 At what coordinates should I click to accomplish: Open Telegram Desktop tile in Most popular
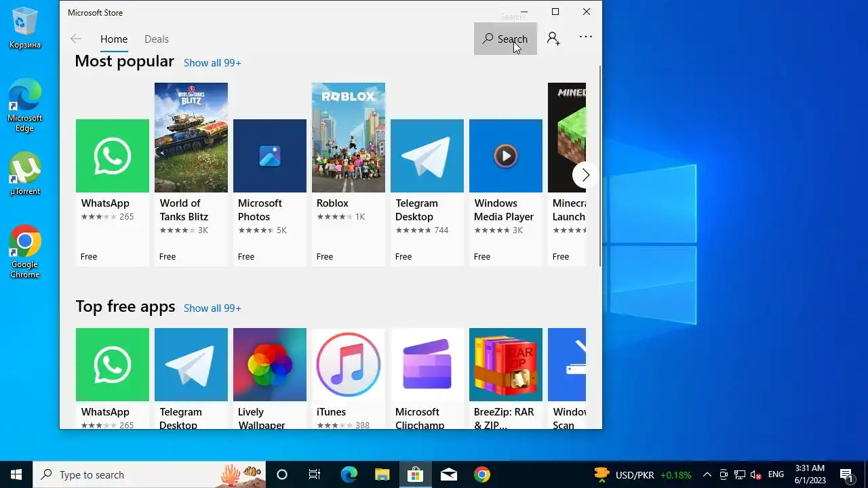pyautogui.click(x=427, y=192)
